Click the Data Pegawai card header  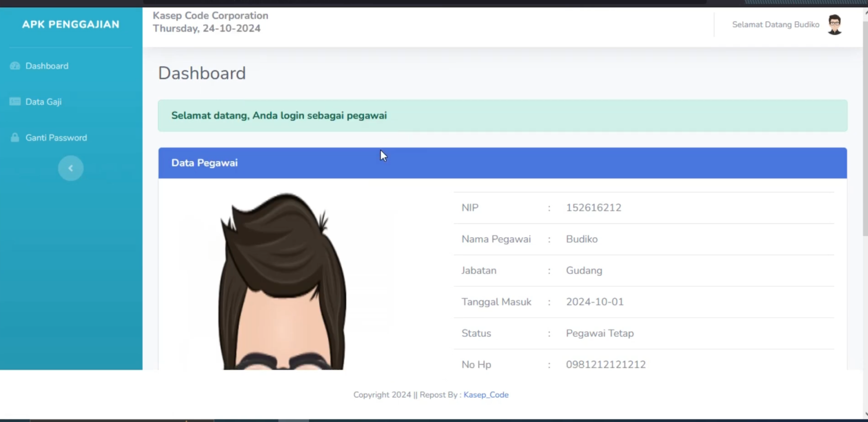coord(503,163)
